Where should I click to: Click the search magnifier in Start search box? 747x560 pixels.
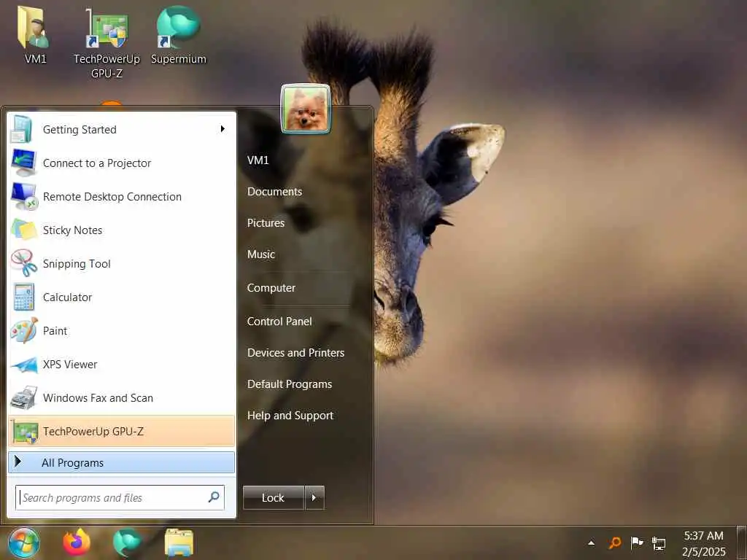tap(214, 497)
